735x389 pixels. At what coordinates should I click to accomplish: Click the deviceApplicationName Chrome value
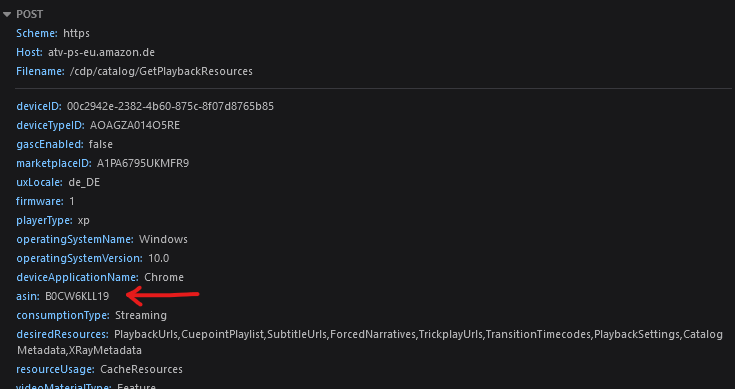point(164,277)
